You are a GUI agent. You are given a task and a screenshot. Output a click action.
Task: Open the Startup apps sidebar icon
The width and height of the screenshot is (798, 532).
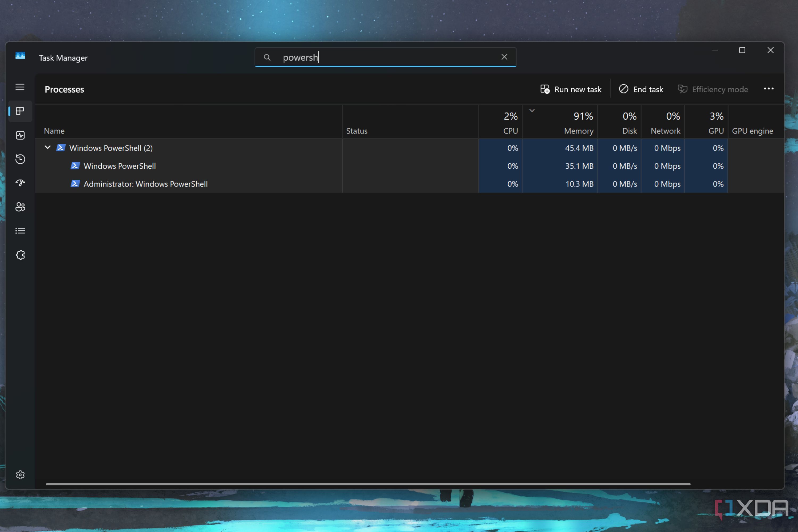[x=20, y=183]
